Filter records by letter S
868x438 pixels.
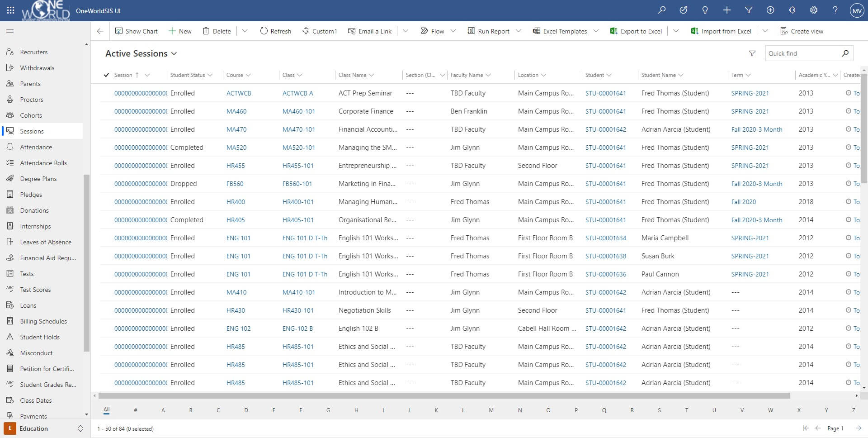[x=659, y=410]
